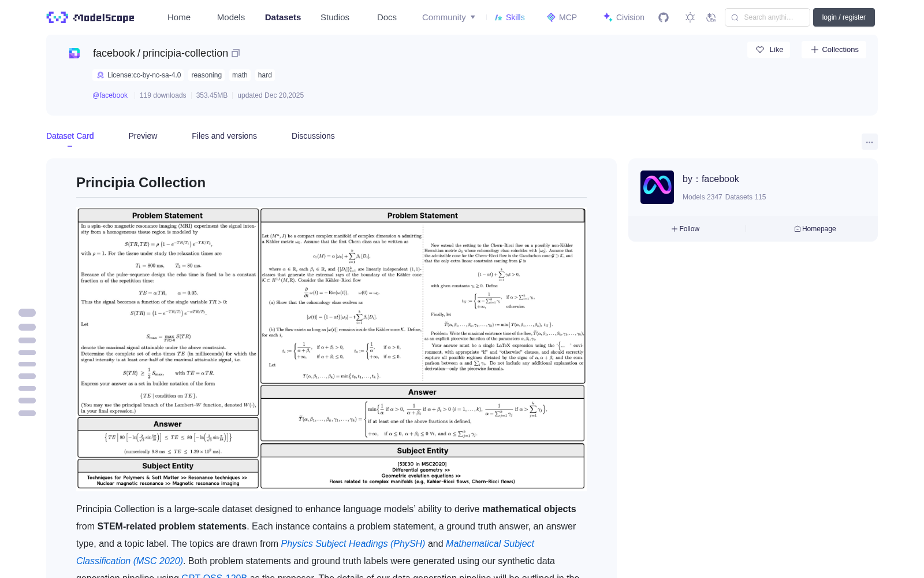Click the Models 2347 count
The image size is (924, 578).
pos(702,197)
